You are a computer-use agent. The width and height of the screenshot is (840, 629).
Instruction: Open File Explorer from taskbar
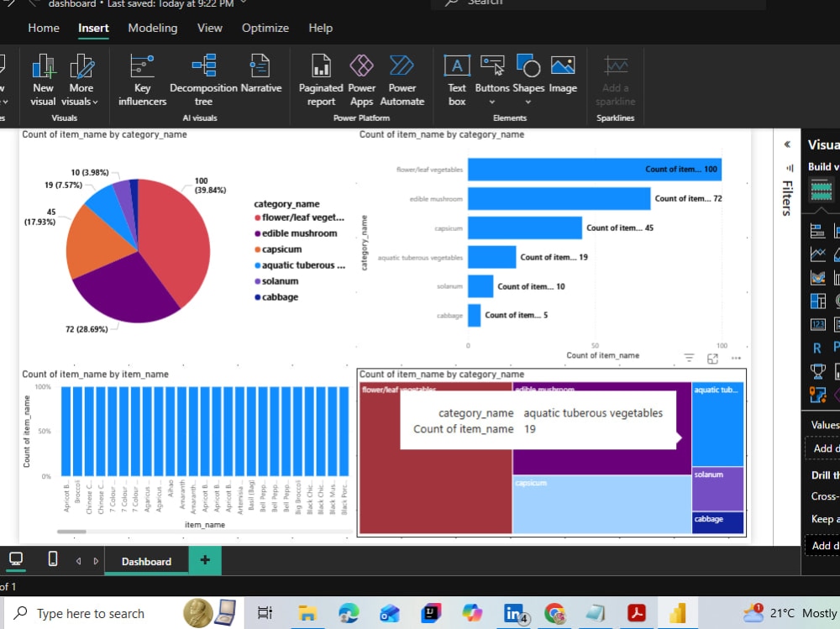[x=307, y=613]
